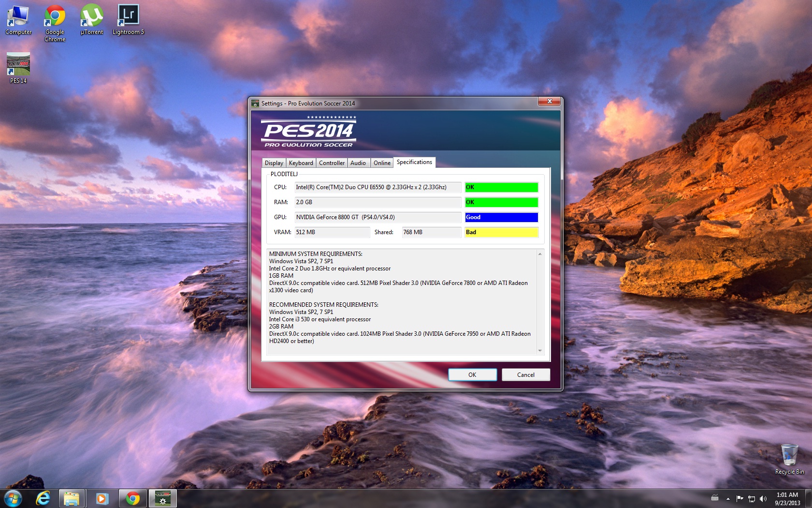Screen dimensions: 812x508
Task: Open the volume speaker tray icon
Action: click(x=763, y=499)
